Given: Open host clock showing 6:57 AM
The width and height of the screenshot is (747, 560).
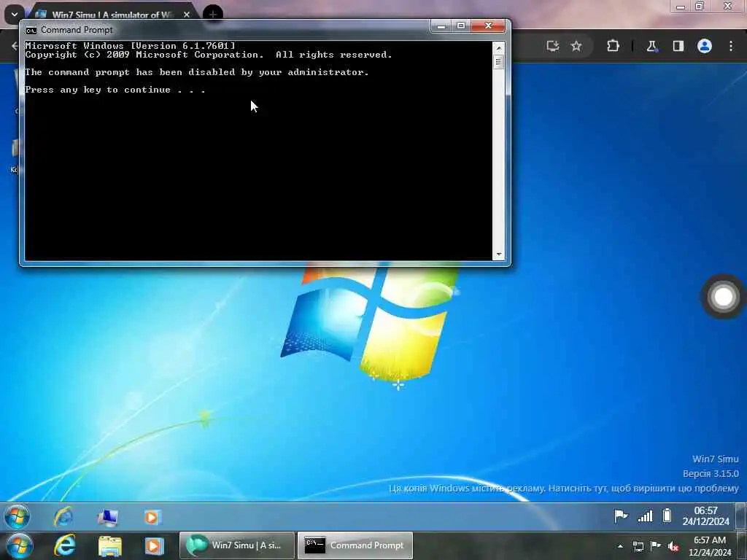Looking at the screenshot, I should click(x=709, y=546).
